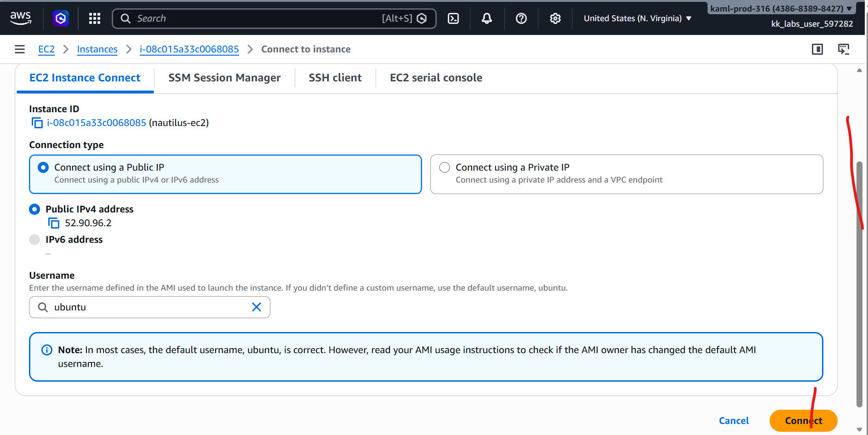Copy the public IPv4 address 52.90.96.2

click(x=54, y=223)
